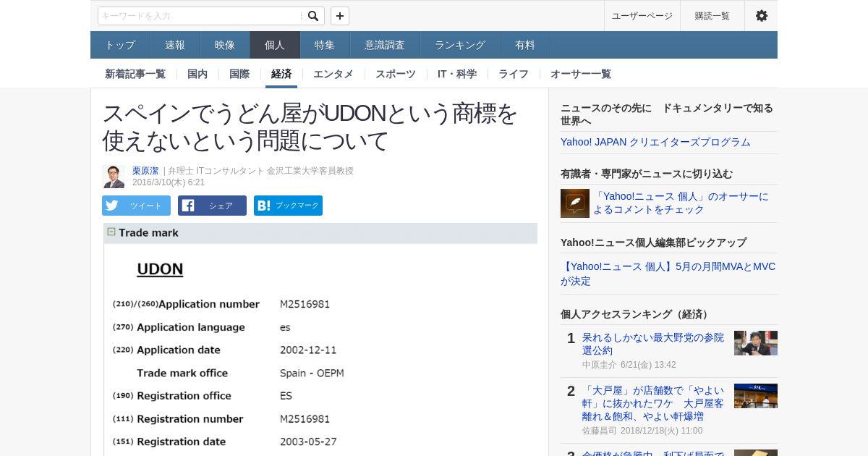Open thumbnail of ranking article 2

point(756,396)
